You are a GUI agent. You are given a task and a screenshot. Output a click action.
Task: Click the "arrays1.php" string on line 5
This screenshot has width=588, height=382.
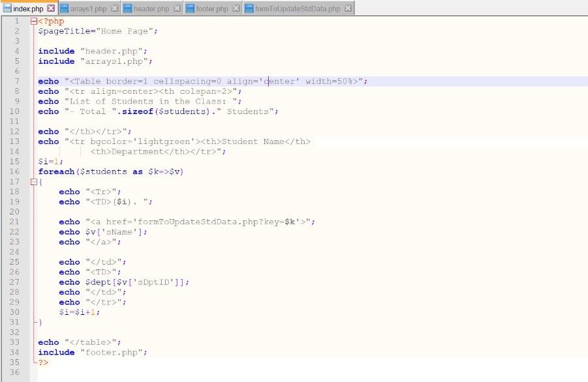pyautogui.click(x=114, y=61)
